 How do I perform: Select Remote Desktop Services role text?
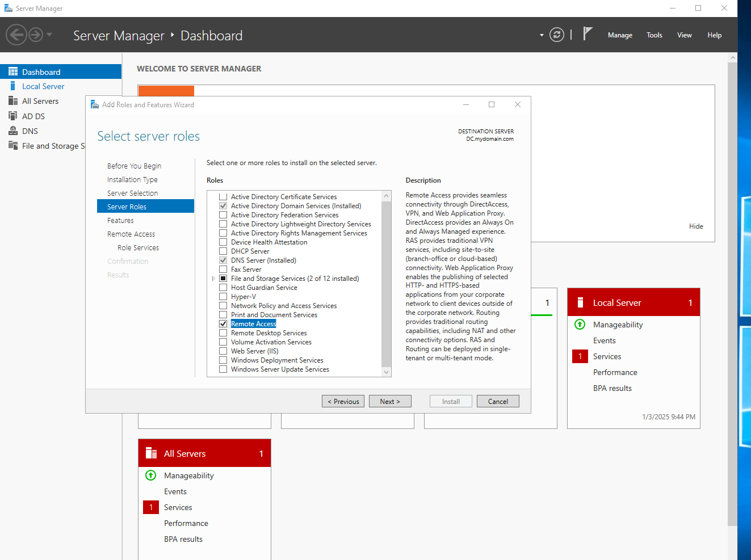coord(269,333)
